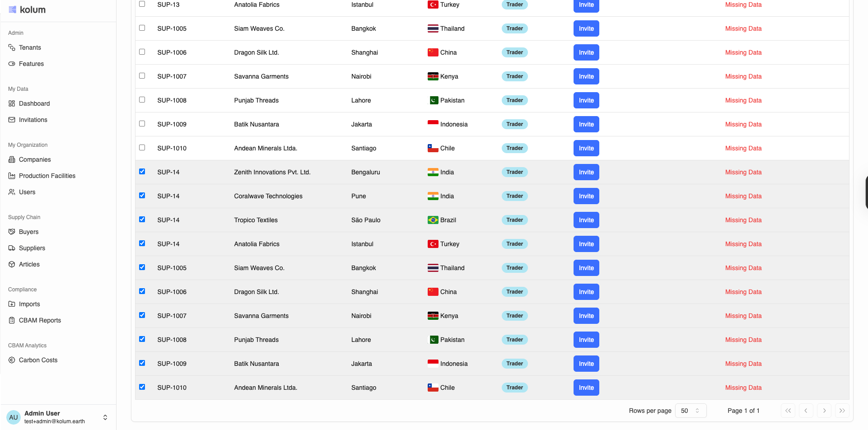Click the AU user avatar
Viewport: 868px width, 430px height.
click(14, 417)
